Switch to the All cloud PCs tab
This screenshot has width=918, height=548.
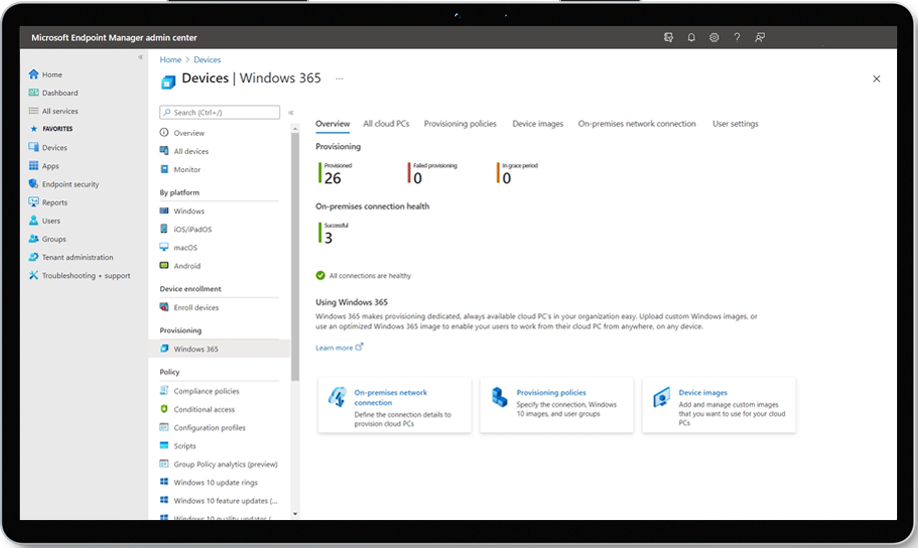point(386,124)
